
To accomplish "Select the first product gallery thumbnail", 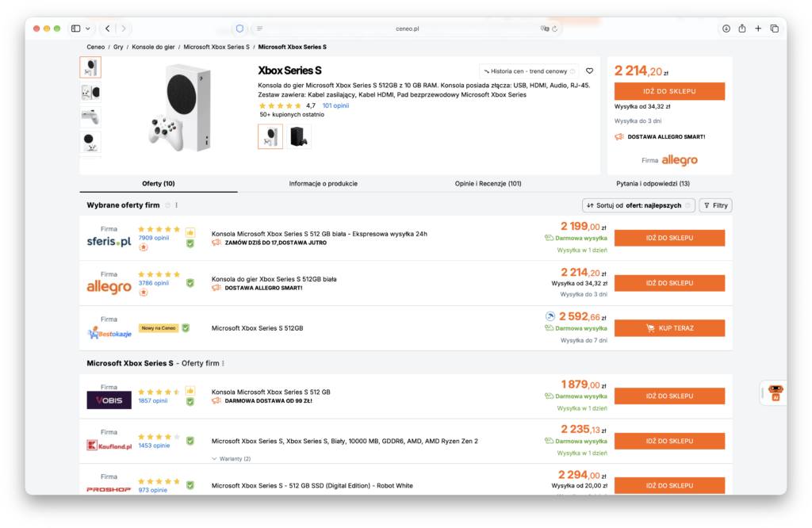I will click(x=90, y=67).
